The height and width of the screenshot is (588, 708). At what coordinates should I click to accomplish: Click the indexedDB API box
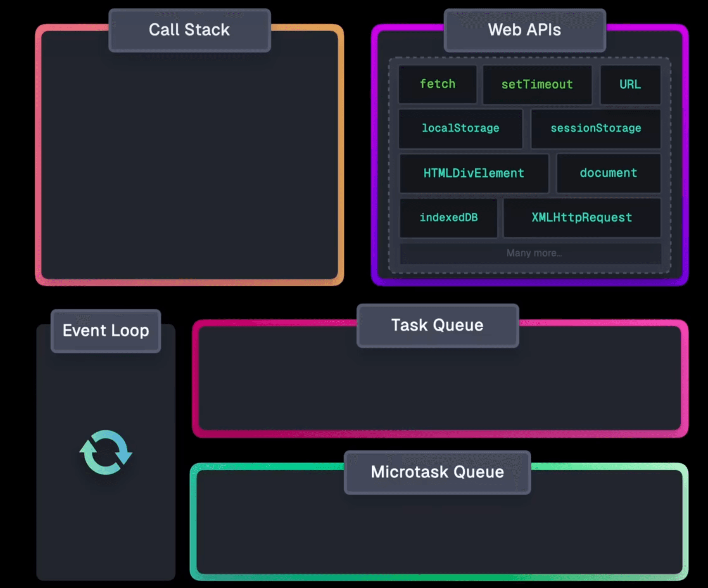coord(449,218)
